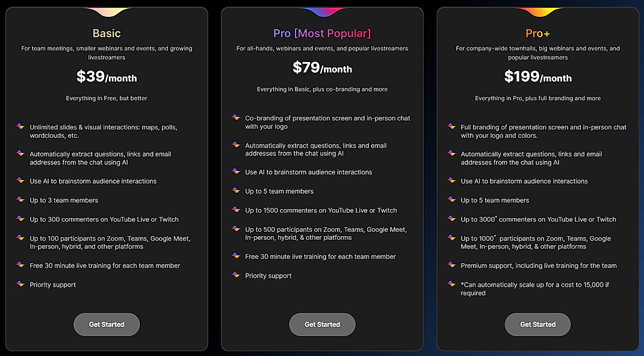Click the $39/month price label
Screen dimensions: 644x356
point(107,77)
